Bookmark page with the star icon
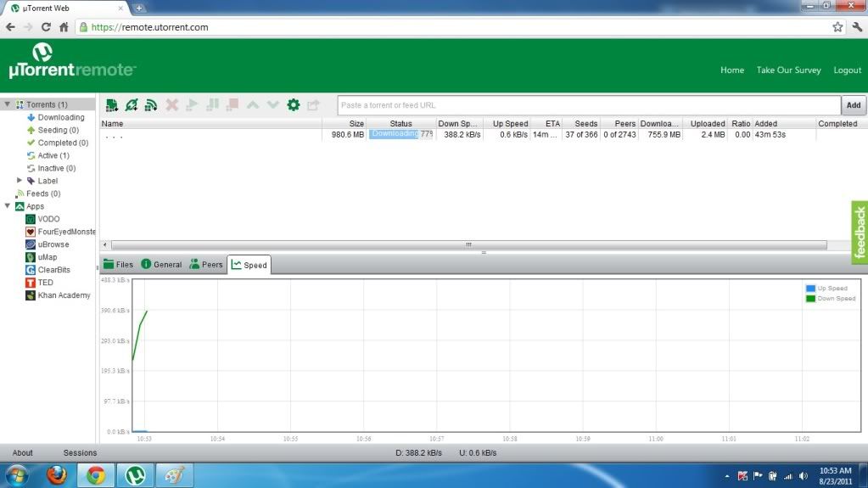Image resolution: width=868 pixels, height=488 pixels. click(x=837, y=26)
